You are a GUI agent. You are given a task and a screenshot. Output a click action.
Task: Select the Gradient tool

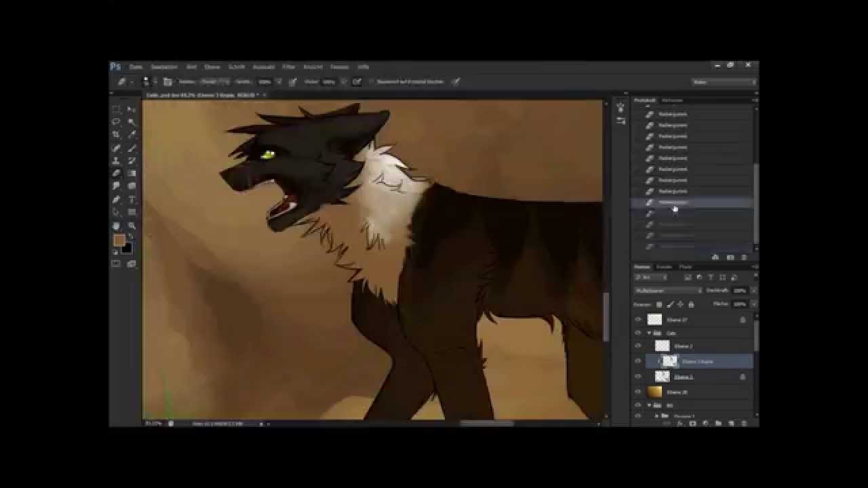click(x=132, y=174)
